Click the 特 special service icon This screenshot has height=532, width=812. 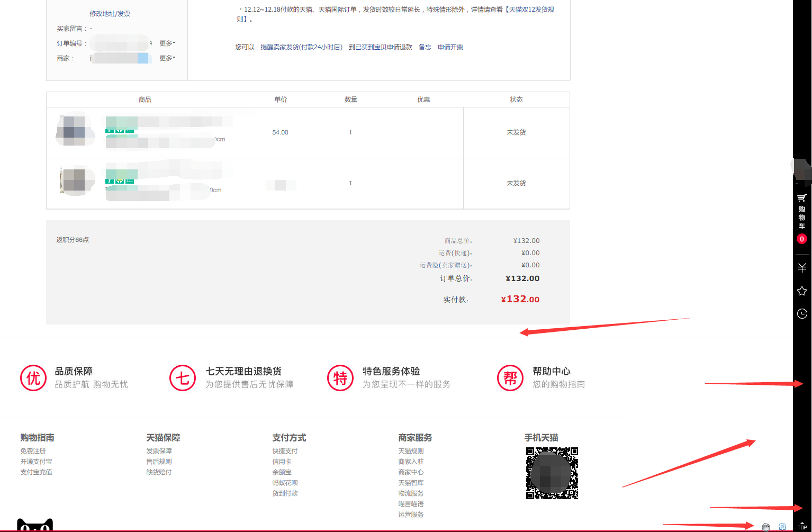(x=340, y=378)
